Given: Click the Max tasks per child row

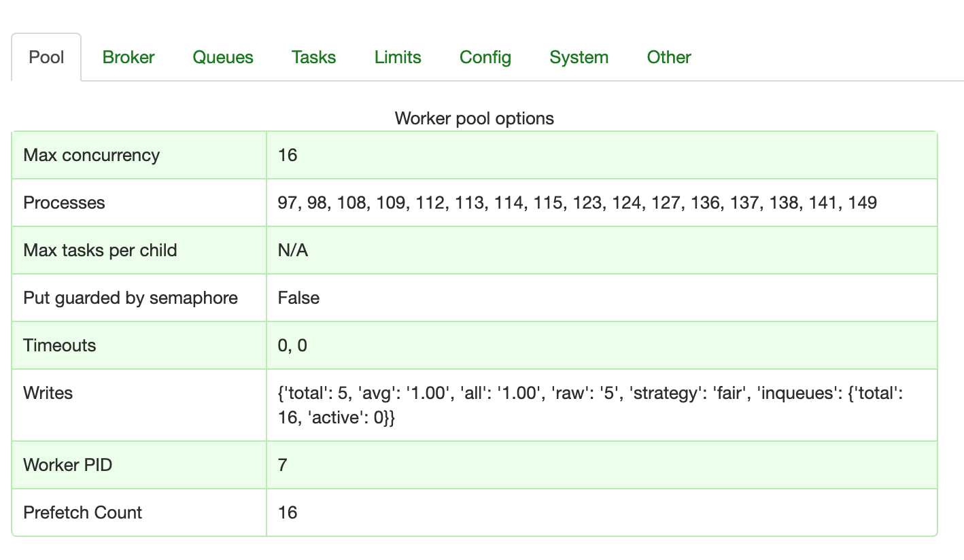Looking at the screenshot, I should (100, 250).
